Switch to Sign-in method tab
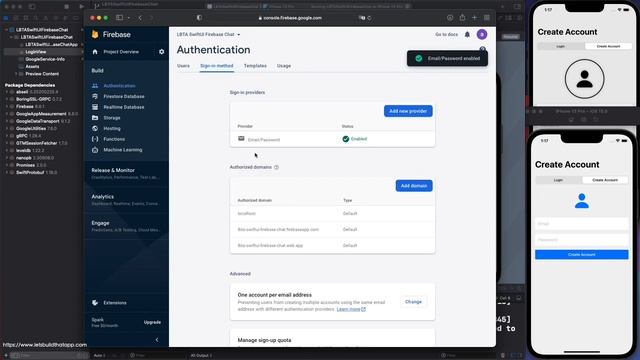The width and height of the screenshot is (640, 360). click(217, 66)
